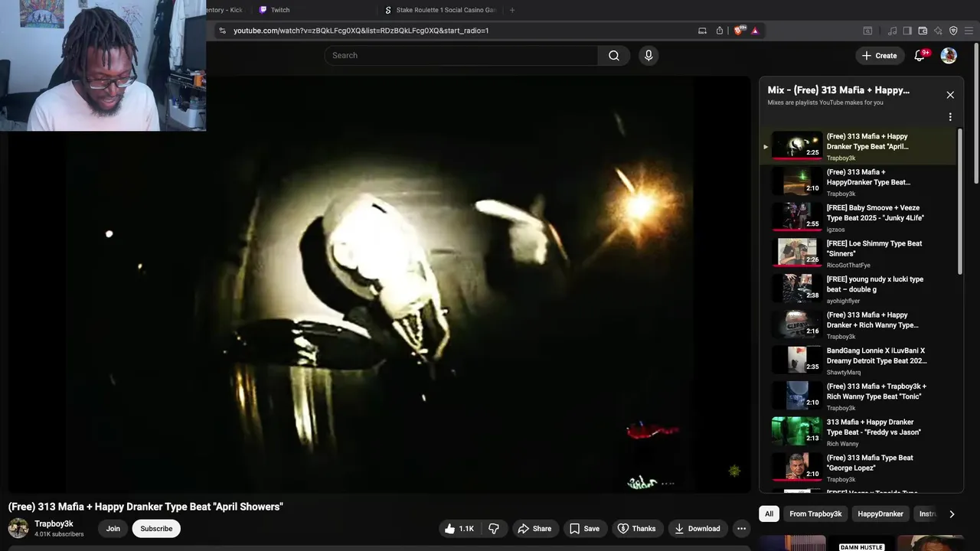
Task: Open site information icon in address bar
Action: [x=222, y=31]
